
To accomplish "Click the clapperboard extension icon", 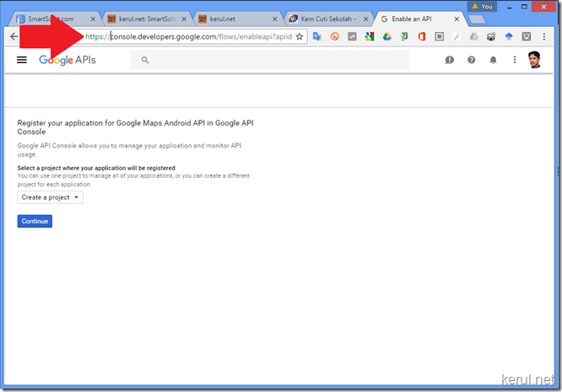I will tap(491, 36).
